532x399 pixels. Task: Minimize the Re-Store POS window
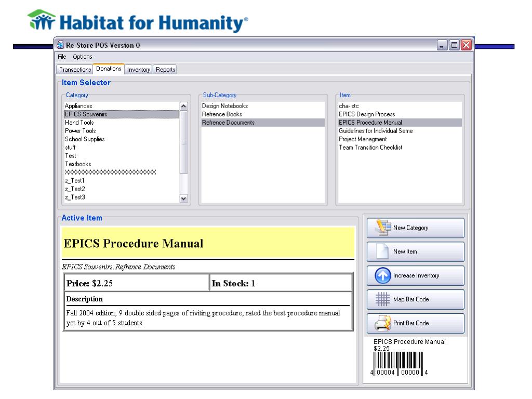click(442, 45)
